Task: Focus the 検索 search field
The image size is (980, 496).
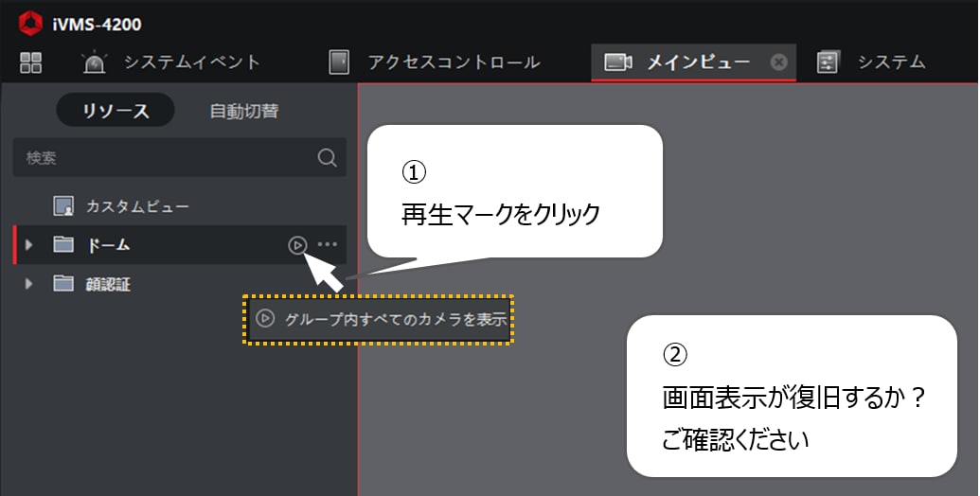Action: pyautogui.click(x=179, y=157)
